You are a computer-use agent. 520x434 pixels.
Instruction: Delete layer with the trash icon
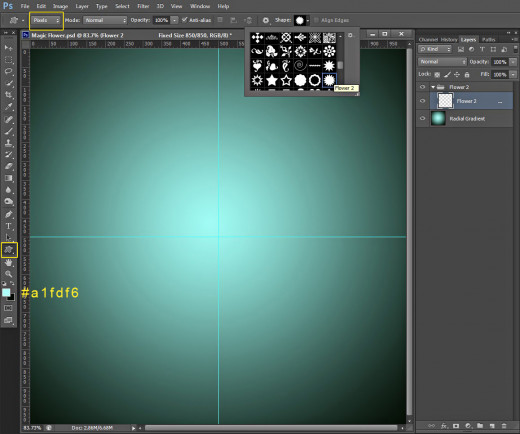click(504, 426)
